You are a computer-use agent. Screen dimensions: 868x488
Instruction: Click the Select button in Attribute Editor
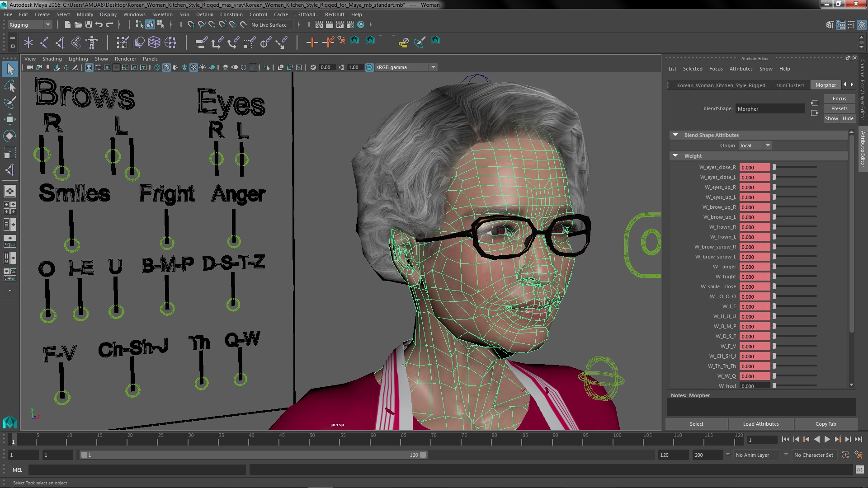(697, 424)
